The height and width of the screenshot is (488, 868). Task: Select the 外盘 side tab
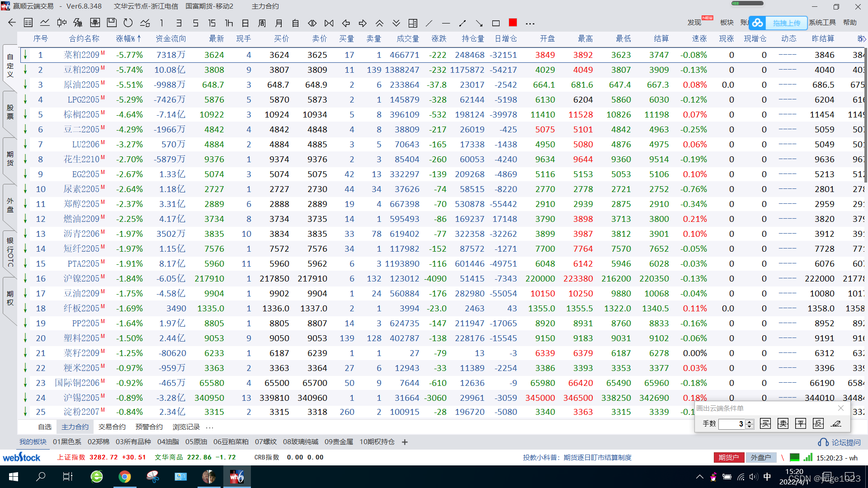[10, 205]
